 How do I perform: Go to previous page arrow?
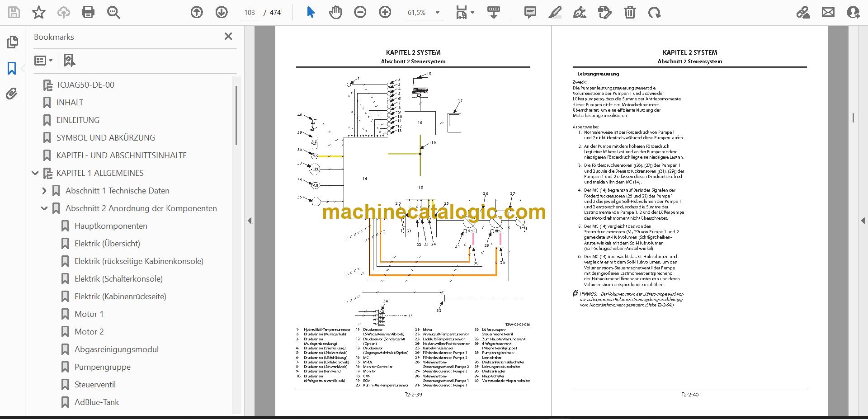click(x=197, y=12)
